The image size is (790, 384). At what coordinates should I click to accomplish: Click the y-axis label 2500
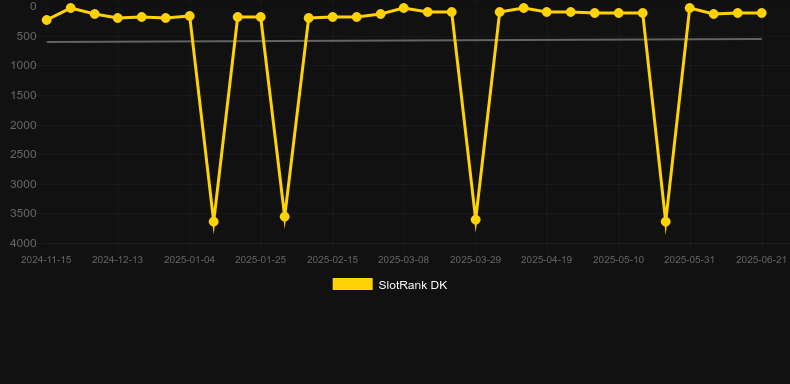pos(24,154)
